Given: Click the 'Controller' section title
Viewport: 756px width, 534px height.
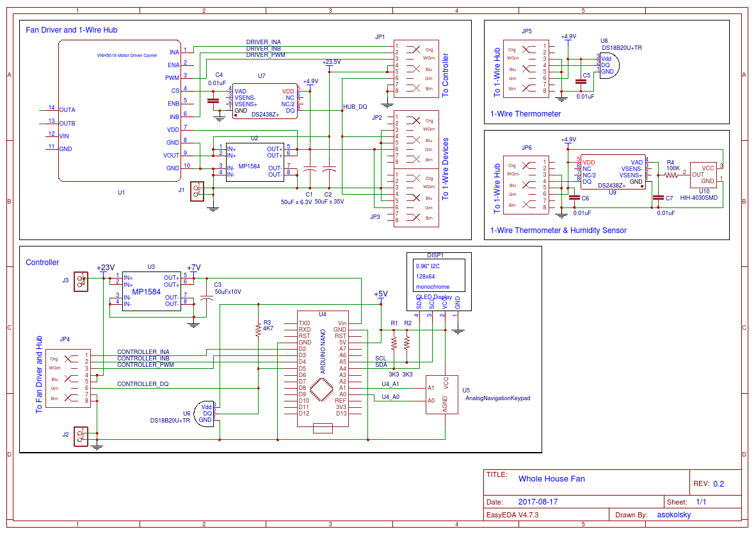Looking at the screenshot, I should click(42, 263).
